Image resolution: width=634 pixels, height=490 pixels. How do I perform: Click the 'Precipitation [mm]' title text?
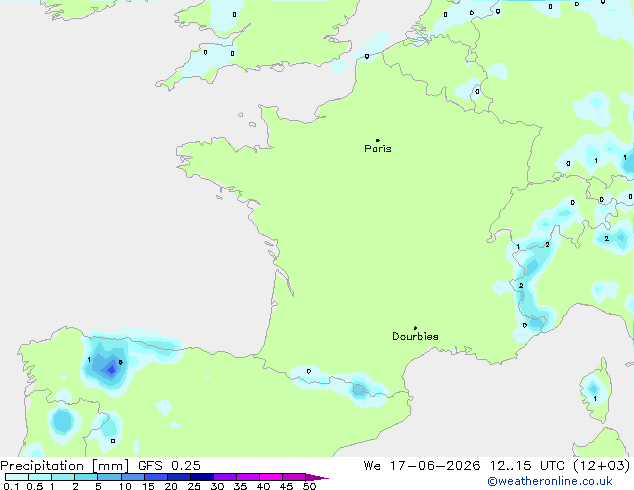click(x=64, y=466)
